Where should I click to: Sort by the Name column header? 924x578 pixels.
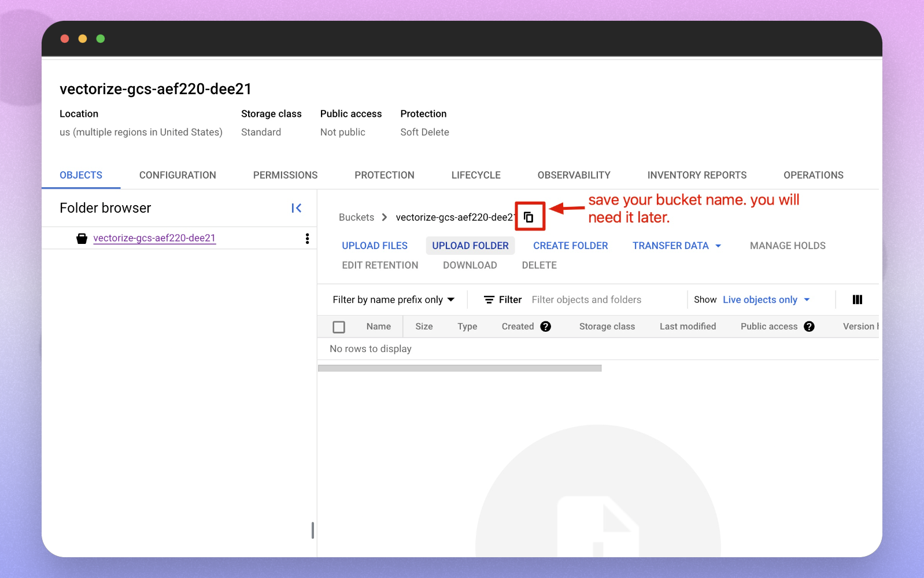click(x=379, y=327)
